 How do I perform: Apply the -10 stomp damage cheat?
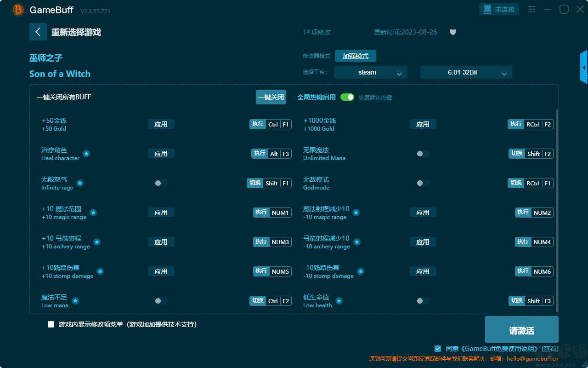pyautogui.click(x=423, y=271)
